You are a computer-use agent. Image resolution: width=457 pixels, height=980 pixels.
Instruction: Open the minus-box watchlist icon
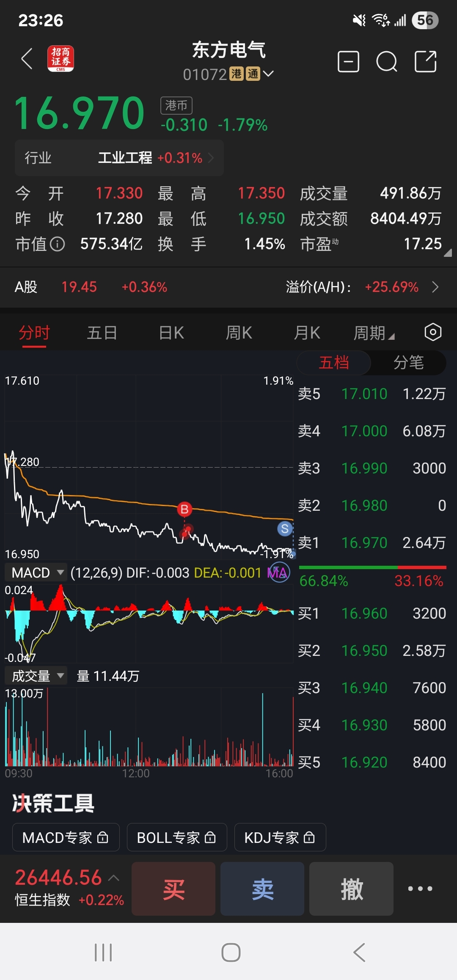click(x=348, y=62)
